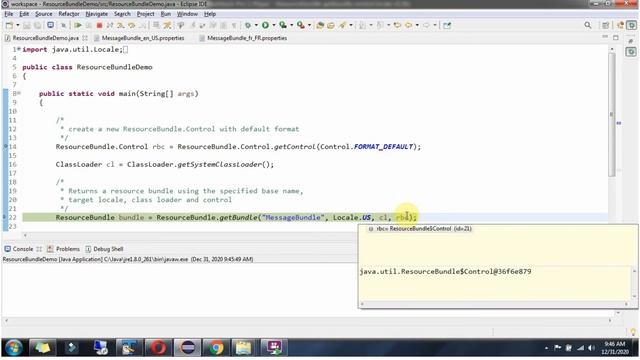Open the Help menu
640x360 pixels.
pyautogui.click(x=210, y=14)
